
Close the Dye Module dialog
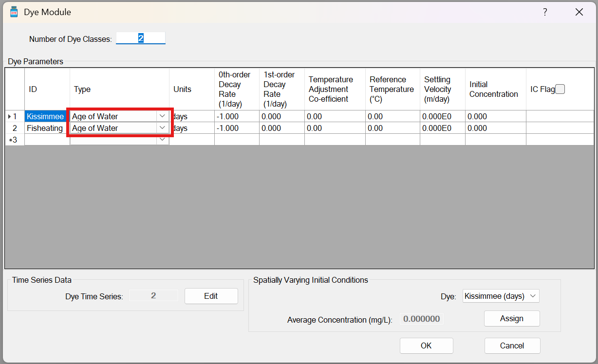(579, 12)
